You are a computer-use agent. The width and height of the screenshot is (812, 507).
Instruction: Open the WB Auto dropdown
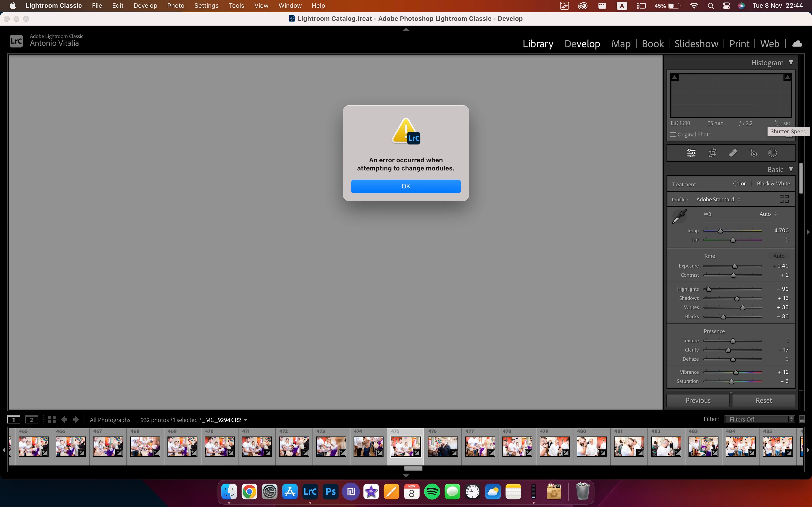(x=768, y=214)
